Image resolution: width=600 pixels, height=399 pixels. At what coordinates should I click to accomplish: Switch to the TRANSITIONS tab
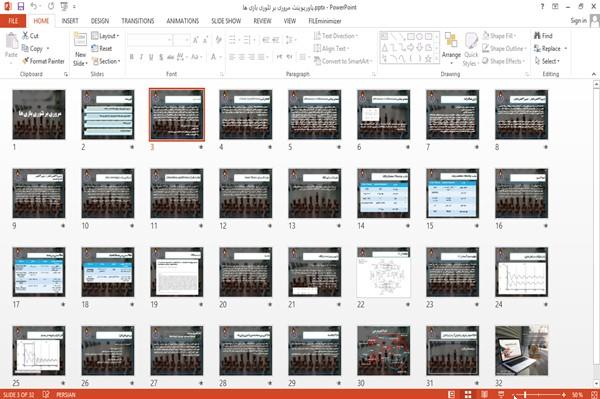coord(138,21)
